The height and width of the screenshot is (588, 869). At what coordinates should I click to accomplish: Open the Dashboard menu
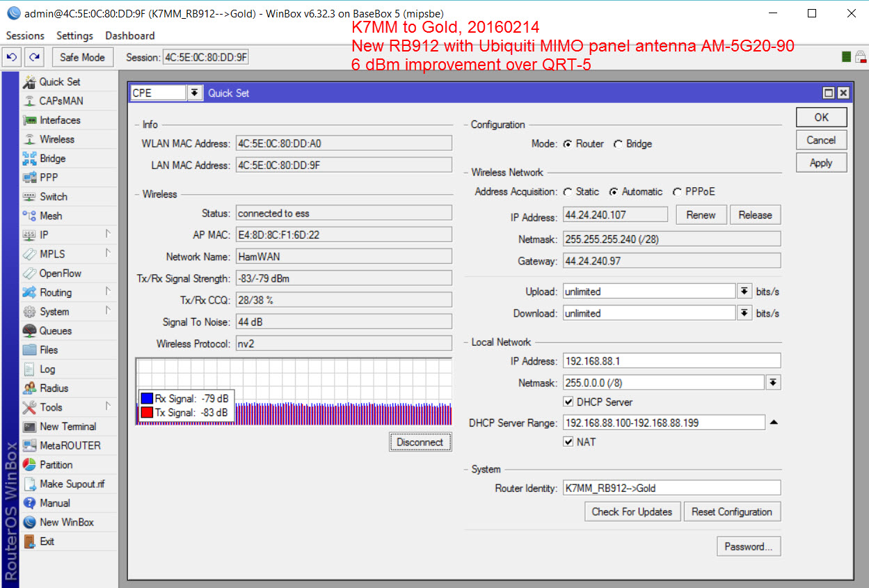click(130, 35)
